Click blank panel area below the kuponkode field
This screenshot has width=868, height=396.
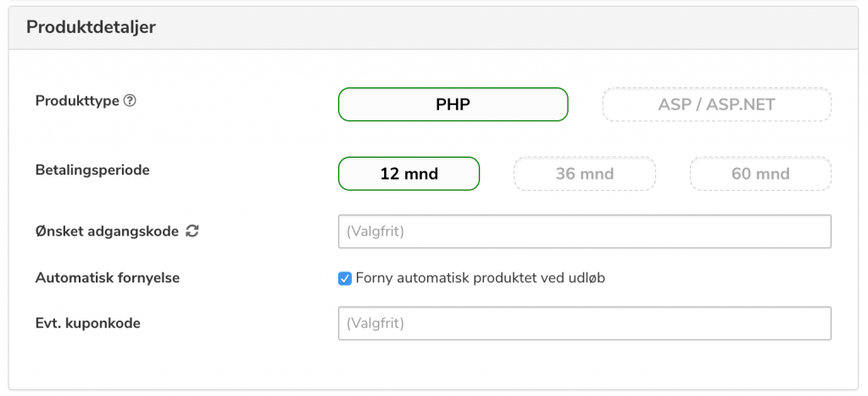pos(433,365)
